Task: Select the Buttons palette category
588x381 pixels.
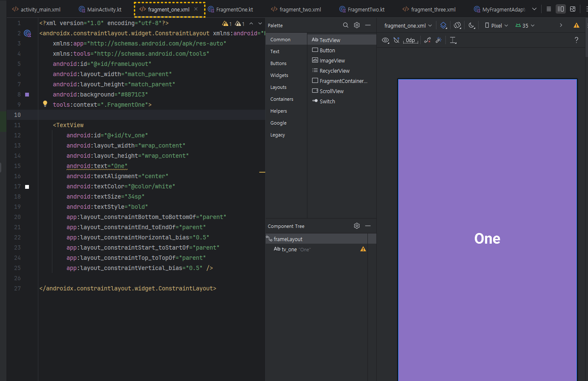Action: coord(286,63)
